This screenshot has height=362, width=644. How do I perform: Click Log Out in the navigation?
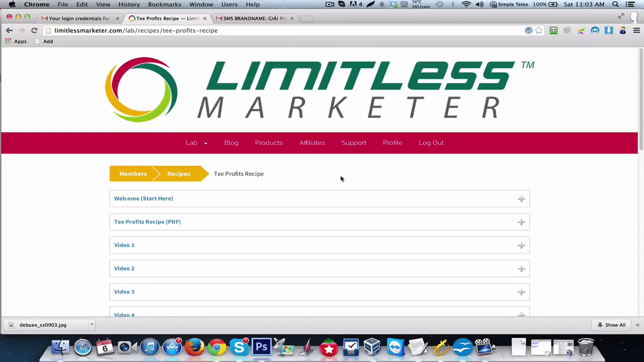tap(431, 143)
